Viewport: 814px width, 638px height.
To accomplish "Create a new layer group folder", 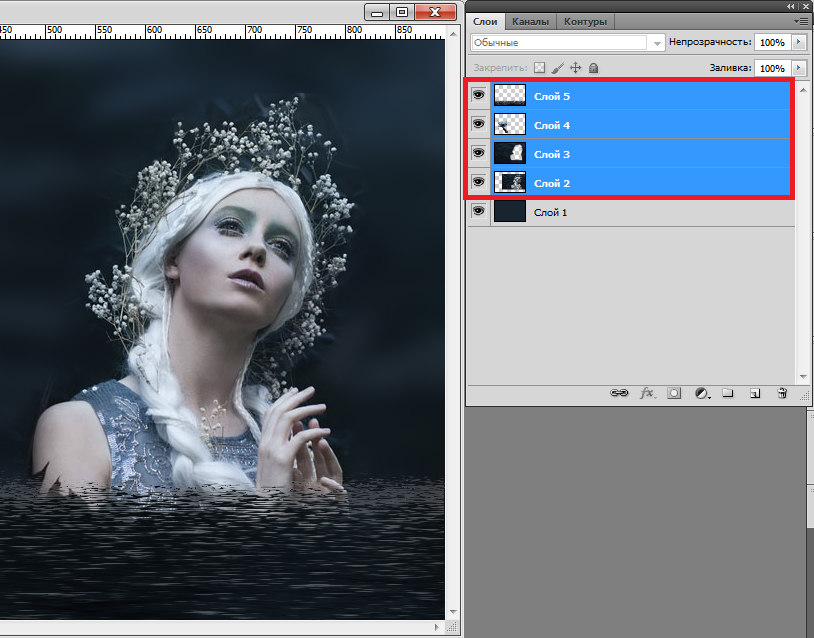I will 728,394.
